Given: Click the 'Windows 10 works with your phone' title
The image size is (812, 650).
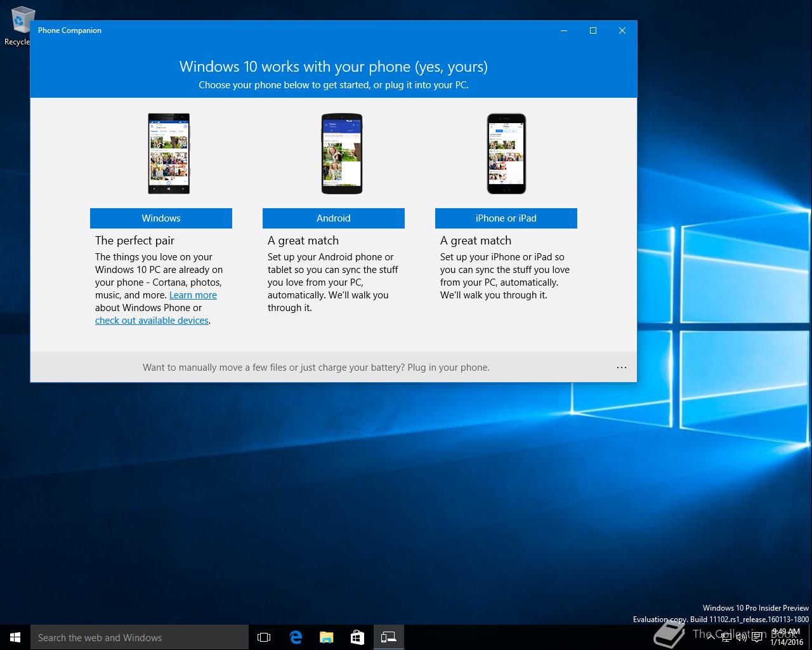Looking at the screenshot, I should [x=334, y=67].
